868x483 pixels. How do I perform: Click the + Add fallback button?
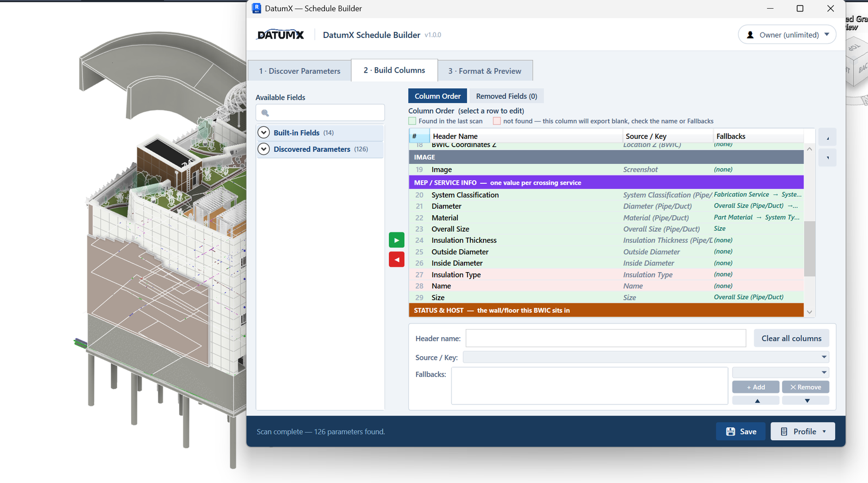click(756, 387)
